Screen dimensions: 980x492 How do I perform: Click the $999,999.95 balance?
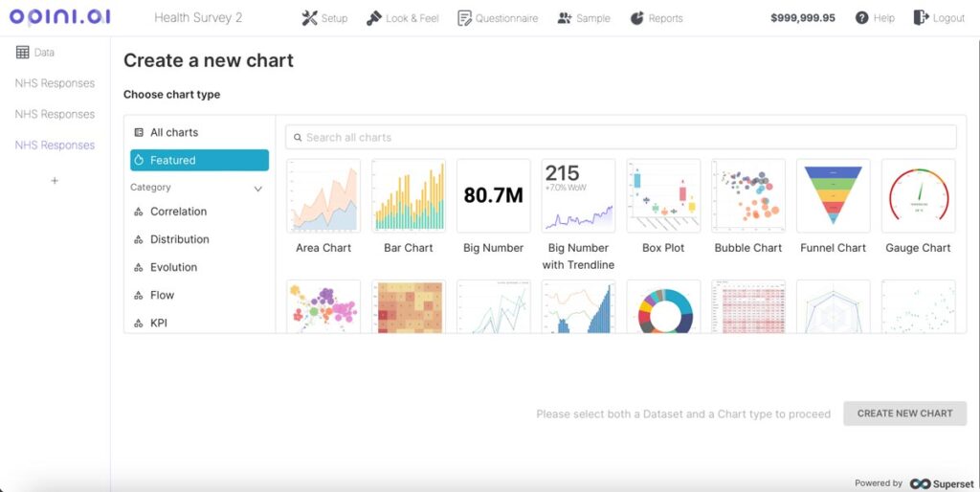tap(803, 18)
